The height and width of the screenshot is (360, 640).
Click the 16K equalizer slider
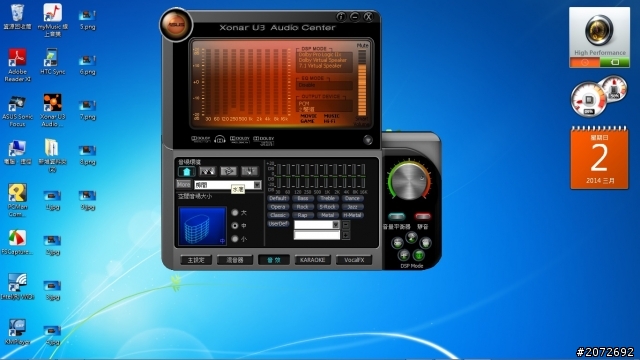click(x=363, y=176)
